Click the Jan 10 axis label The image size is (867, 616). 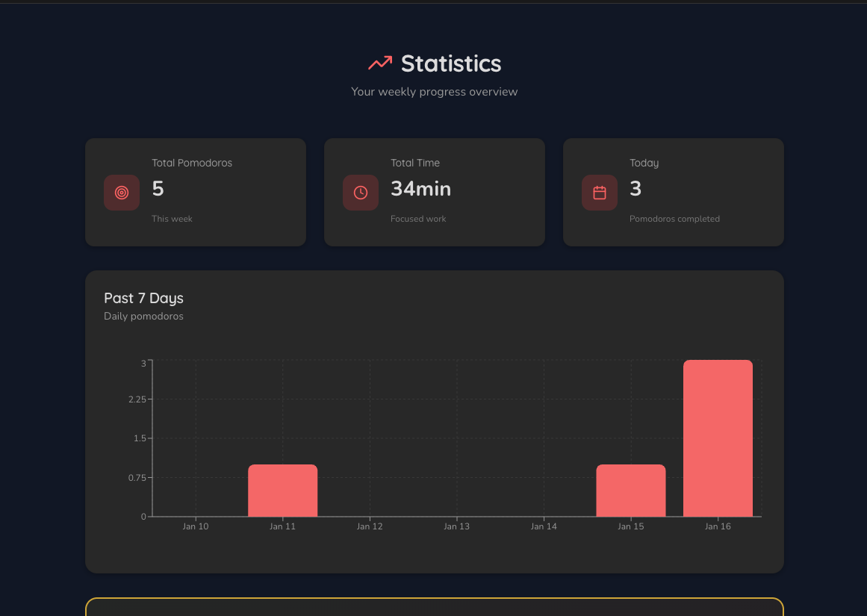point(196,526)
